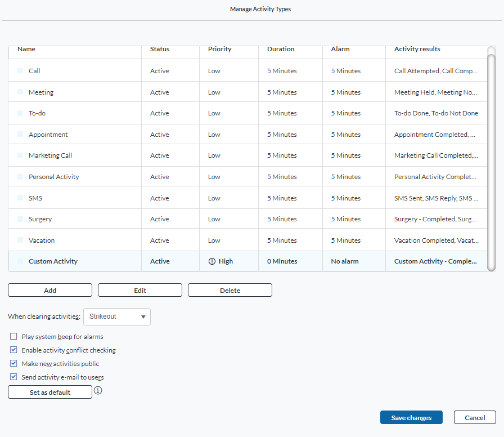Click Set as default button

click(x=50, y=393)
